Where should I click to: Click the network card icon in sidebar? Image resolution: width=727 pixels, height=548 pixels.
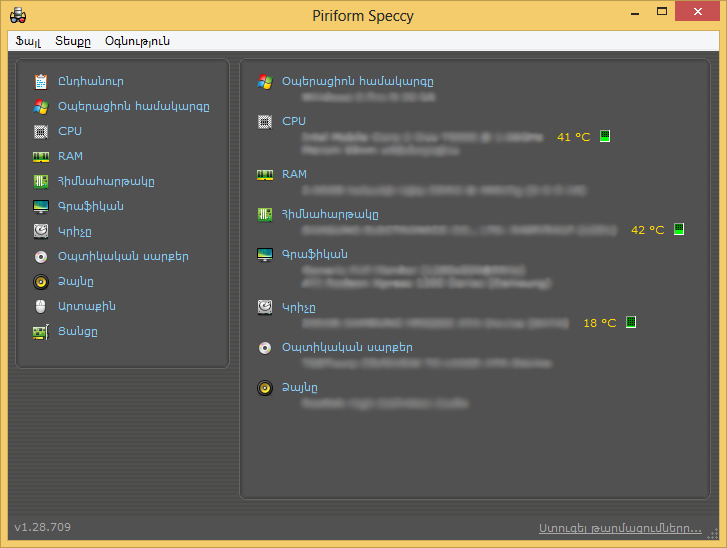click(x=41, y=332)
